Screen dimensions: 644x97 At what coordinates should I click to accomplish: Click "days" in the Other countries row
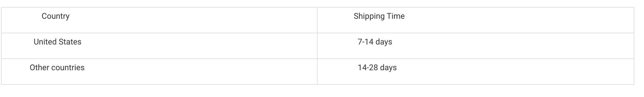[388, 68]
